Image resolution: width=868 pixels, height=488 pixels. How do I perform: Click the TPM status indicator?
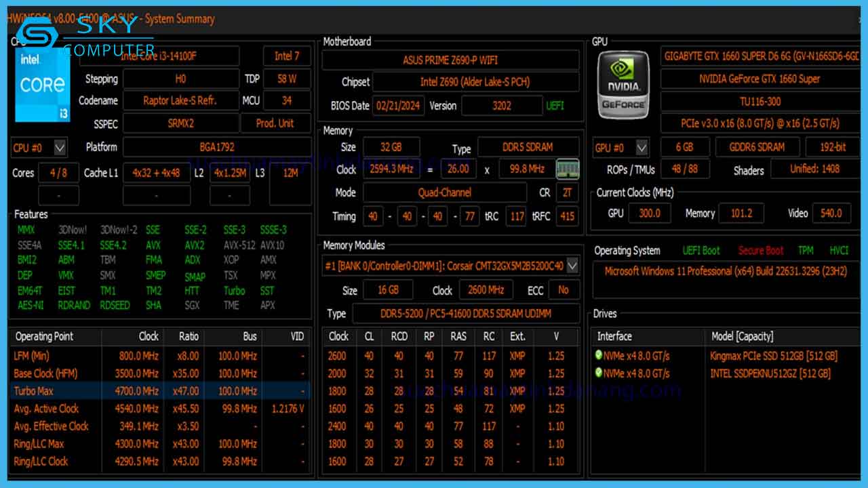click(x=806, y=250)
